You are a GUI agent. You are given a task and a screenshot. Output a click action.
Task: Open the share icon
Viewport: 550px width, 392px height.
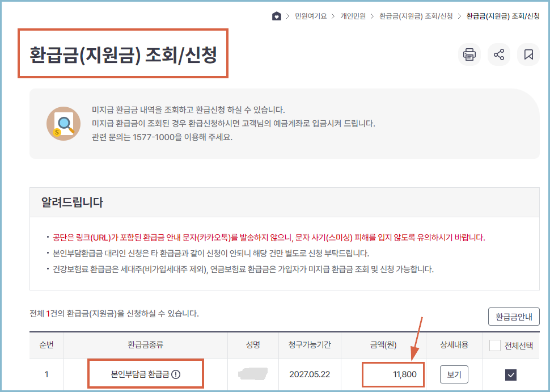point(500,54)
